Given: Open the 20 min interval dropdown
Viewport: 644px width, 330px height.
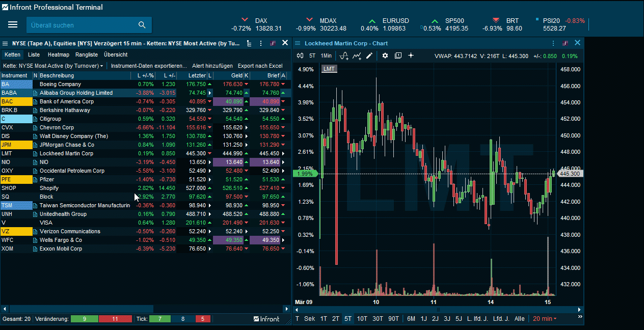Looking at the screenshot, I should coord(544,319).
